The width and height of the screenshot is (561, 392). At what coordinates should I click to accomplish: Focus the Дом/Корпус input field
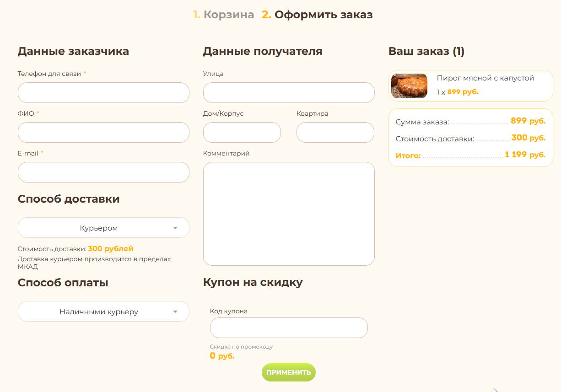pos(242,133)
